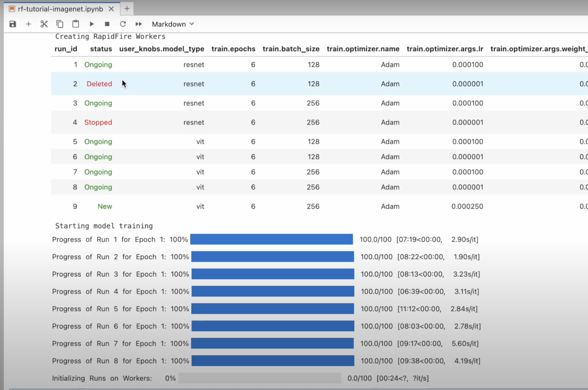Click the Deleted status of run 2
The height and width of the screenshot is (390, 588).
pyautogui.click(x=99, y=84)
